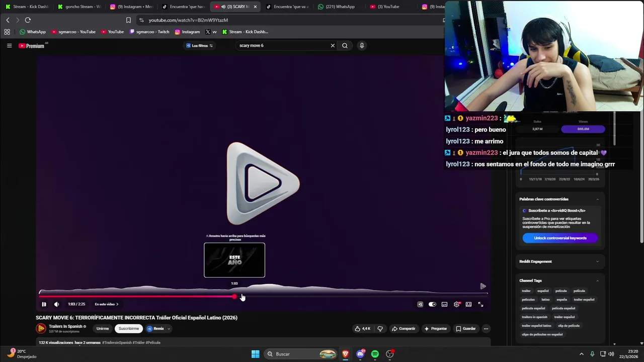
Task: Click the Suscribirme subscribe button
Action: pyautogui.click(x=129, y=329)
